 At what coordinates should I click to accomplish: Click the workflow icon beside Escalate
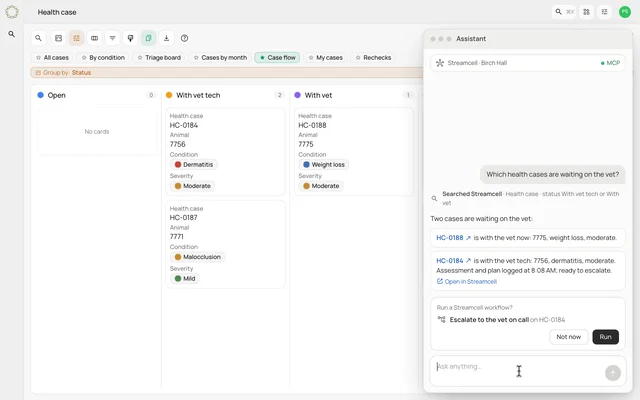click(x=441, y=320)
